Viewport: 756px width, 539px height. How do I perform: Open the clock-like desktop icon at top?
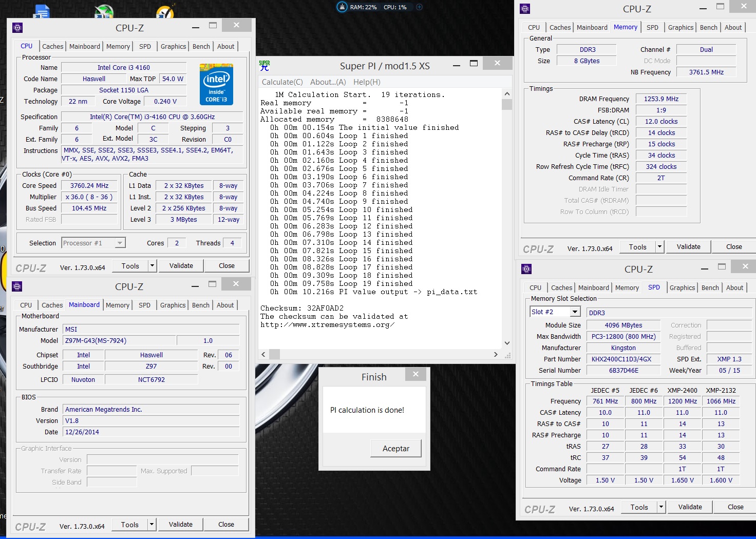tap(165, 11)
